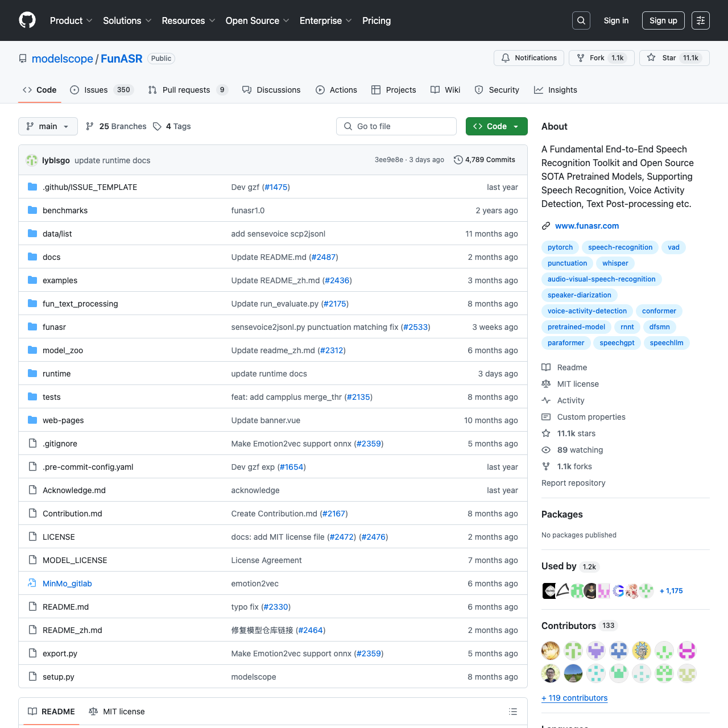Select the paraformer topic tag
This screenshot has height=728, width=728.
tap(566, 343)
